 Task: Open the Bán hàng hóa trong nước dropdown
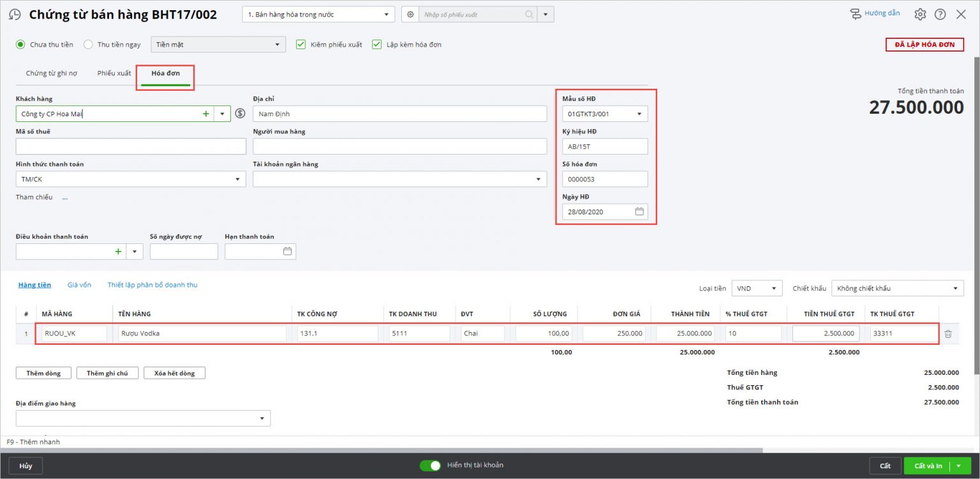(318, 14)
